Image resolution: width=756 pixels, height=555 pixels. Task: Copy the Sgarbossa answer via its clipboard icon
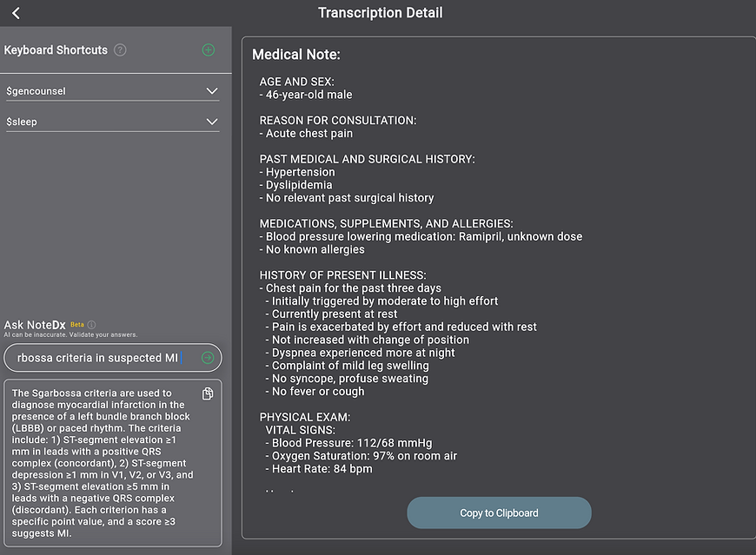click(x=207, y=393)
